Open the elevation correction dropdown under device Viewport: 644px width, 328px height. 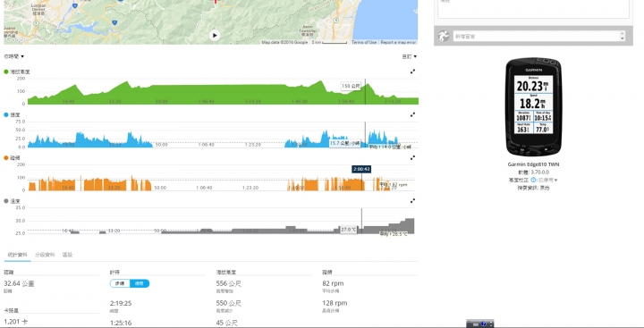548,180
